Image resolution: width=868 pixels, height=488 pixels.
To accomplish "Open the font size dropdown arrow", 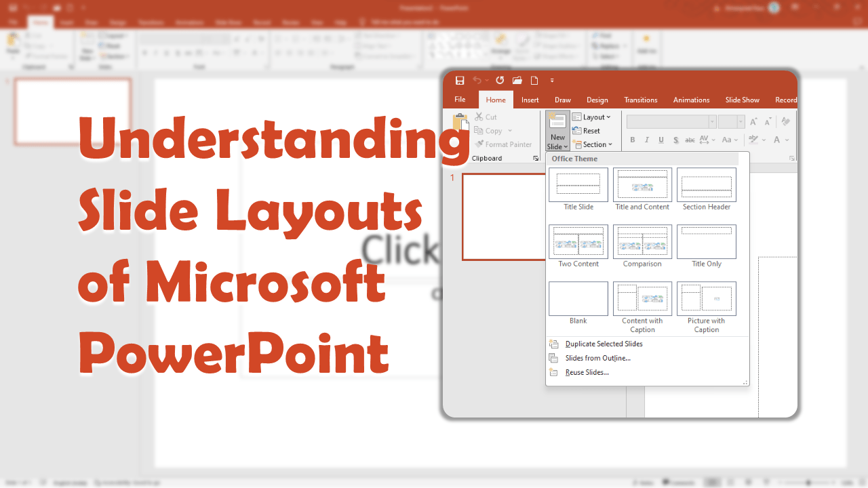I will coord(741,122).
